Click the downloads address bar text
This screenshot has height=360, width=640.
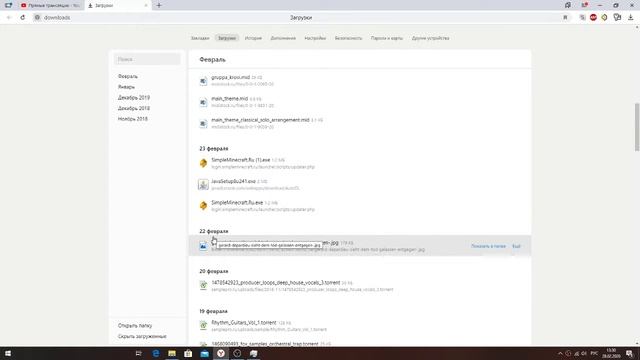coord(57,18)
